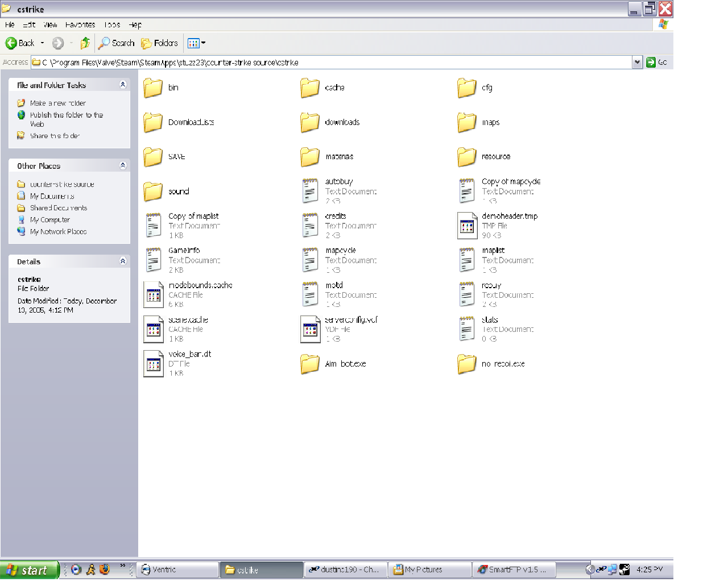
Task: Open the Favorites menu
Action: pos(80,25)
